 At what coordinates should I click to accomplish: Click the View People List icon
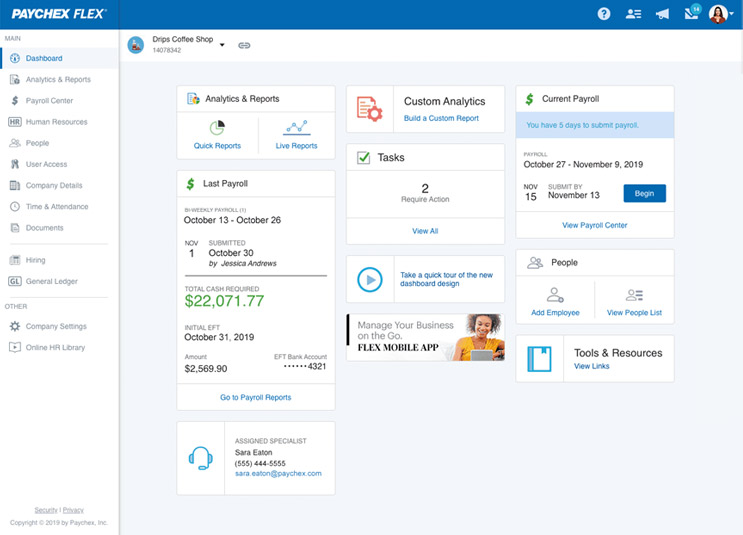click(x=634, y=295)
